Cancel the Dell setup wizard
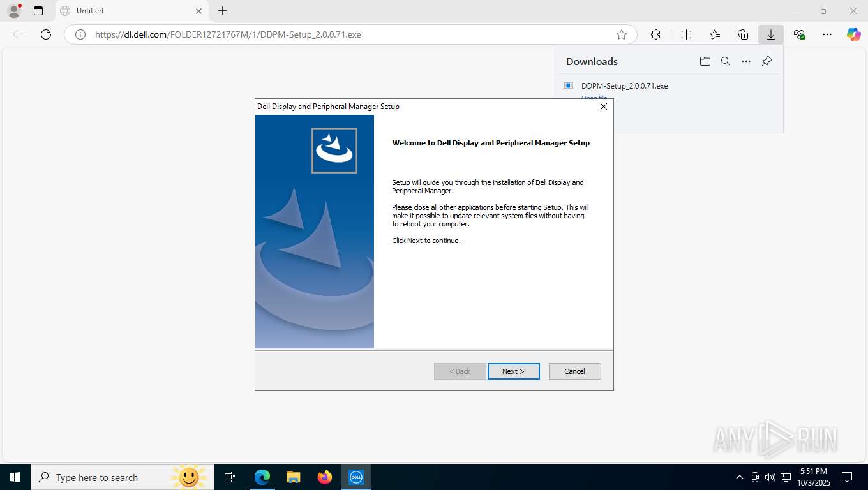The height and width of the screenshot is (490, 868). point(574,371)
